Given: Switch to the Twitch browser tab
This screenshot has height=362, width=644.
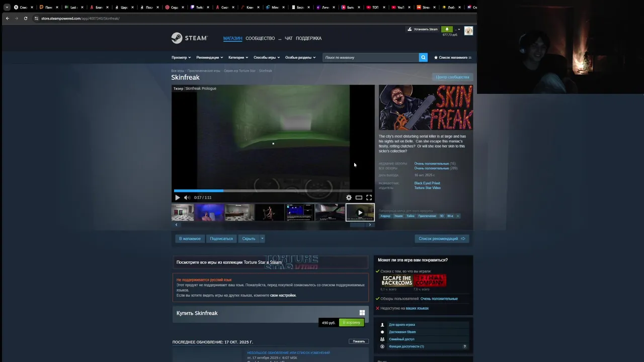Looking at the screenshot, I should [x=199, y=8].
